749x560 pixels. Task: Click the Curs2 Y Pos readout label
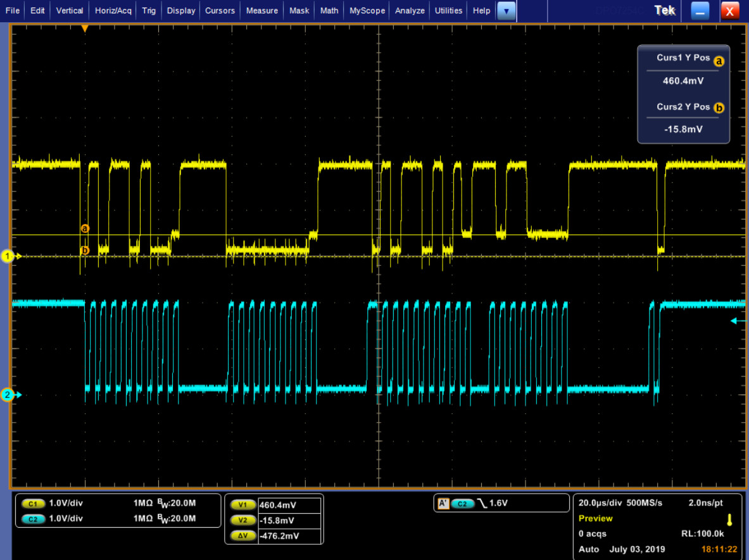[683, 107]
